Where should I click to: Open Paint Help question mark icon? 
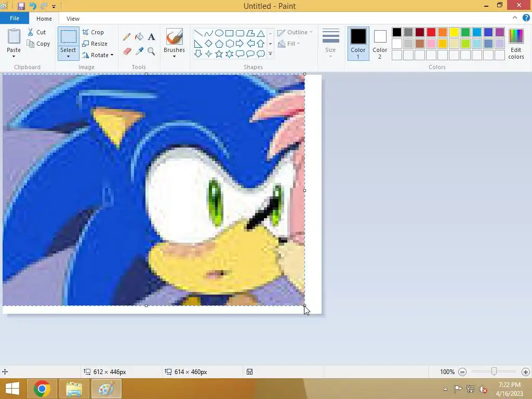coord(526,18)
